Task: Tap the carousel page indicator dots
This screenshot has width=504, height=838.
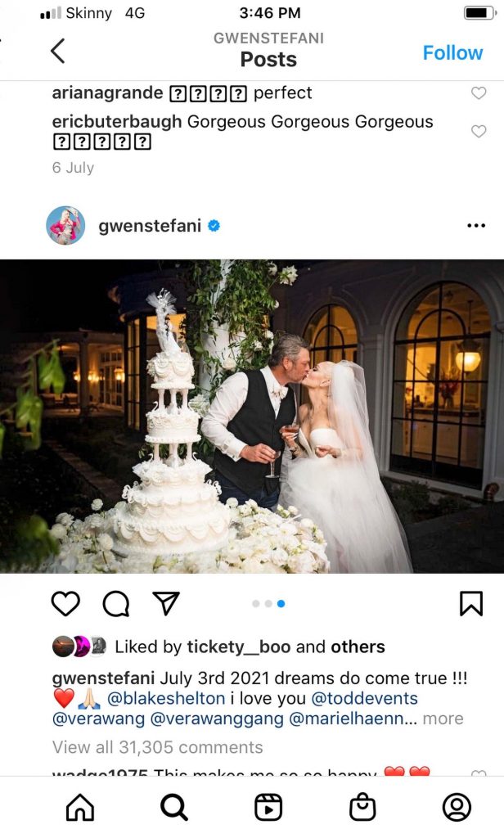Action: click(268, 604)
